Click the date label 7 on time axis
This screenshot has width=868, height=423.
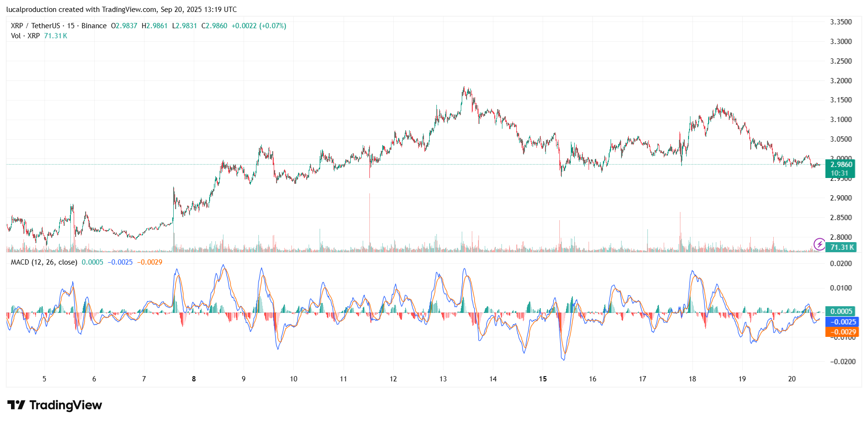tap(144, 379)
